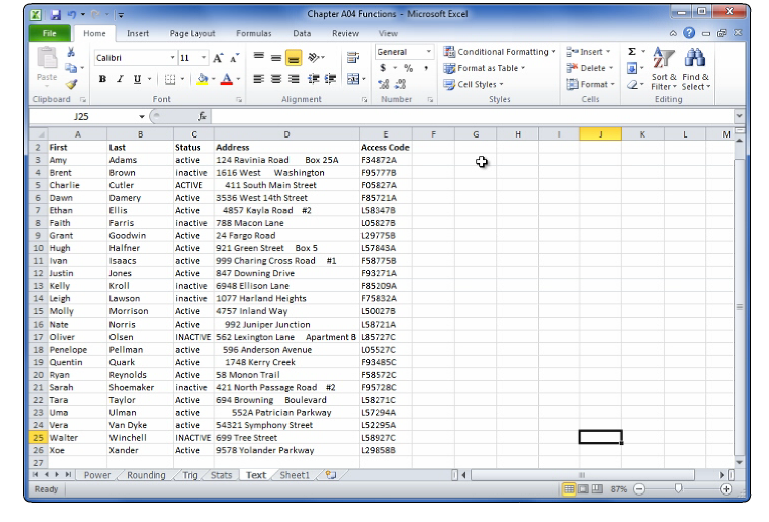Viewport: 769px width, 522px height.
Task: Click the zoom slider in status bar
Action: pyautogui.click(x=680, y=489)
